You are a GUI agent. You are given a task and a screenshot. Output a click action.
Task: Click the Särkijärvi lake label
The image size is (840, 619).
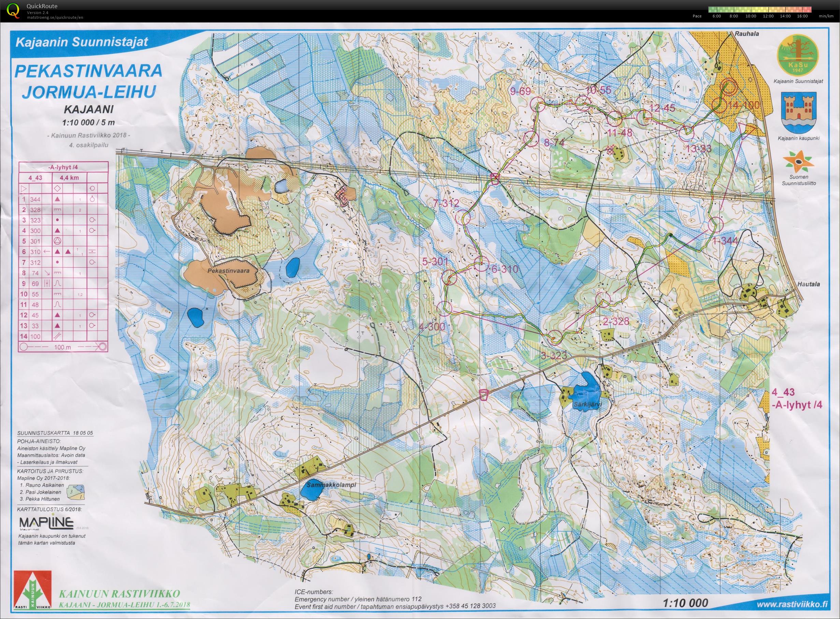pos(588,405)
